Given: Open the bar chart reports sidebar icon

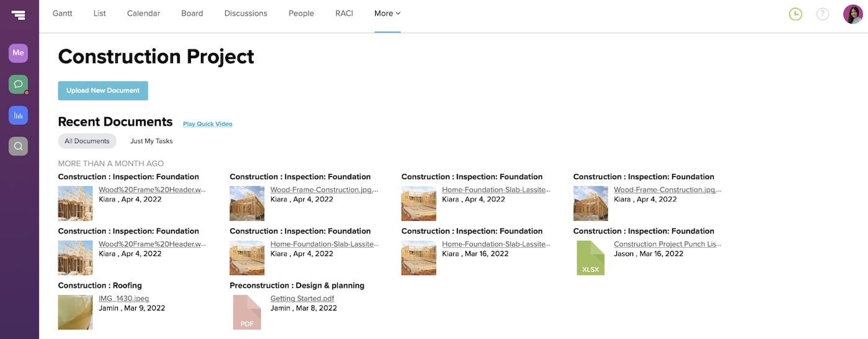Looking at the screenshot, I should tap(19, 115).
